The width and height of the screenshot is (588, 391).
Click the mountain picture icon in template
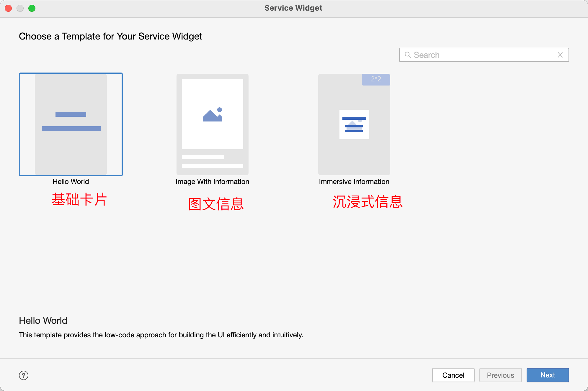[x=212, y=114]
